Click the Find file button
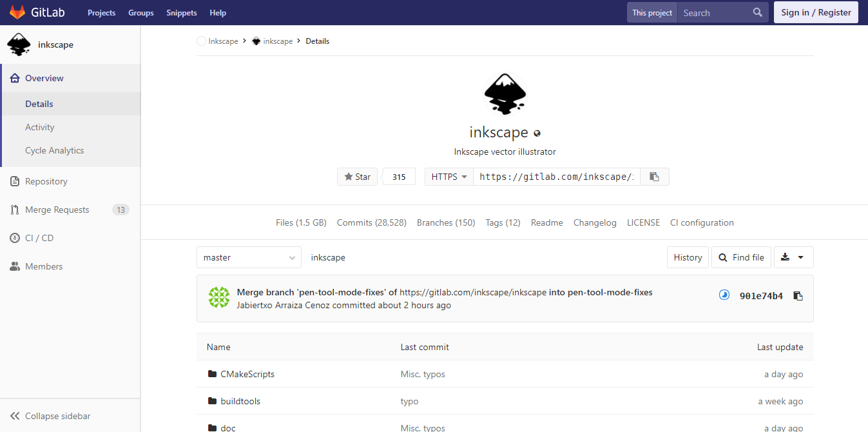 pyautogui.click(x=742, y=257)
